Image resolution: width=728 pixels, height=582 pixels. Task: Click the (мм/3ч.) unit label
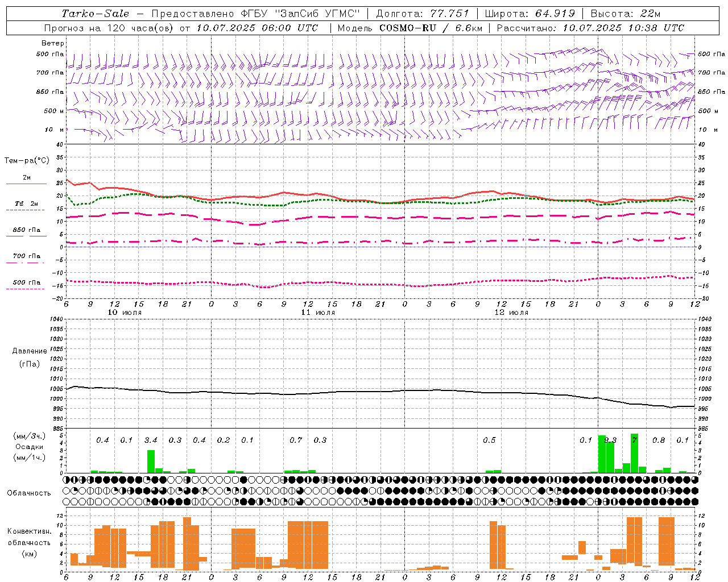tap(29, 436)
